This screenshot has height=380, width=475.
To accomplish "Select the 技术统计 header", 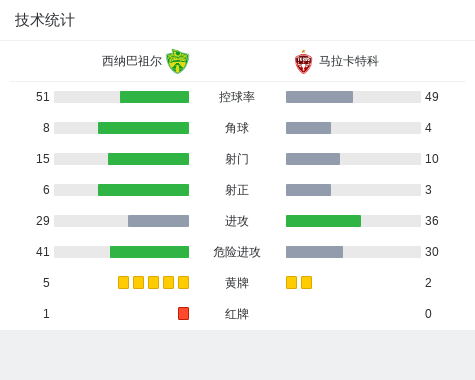I will pyautogui.click(x=45, y=20).
